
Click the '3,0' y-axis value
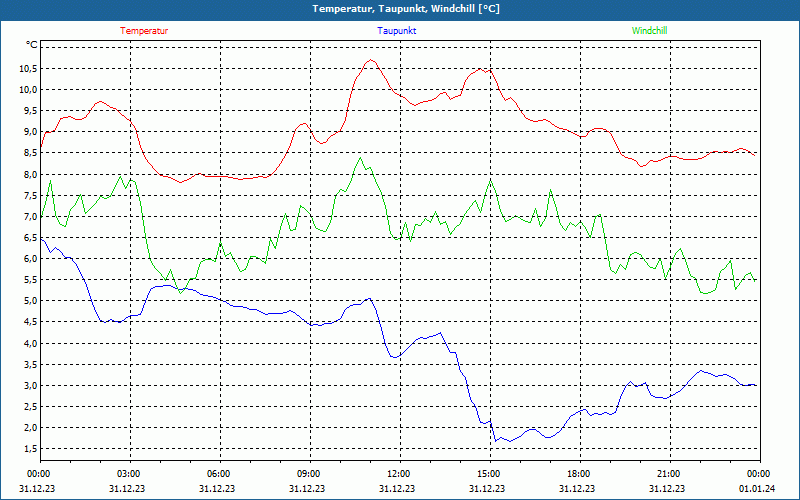pos(31,386)
